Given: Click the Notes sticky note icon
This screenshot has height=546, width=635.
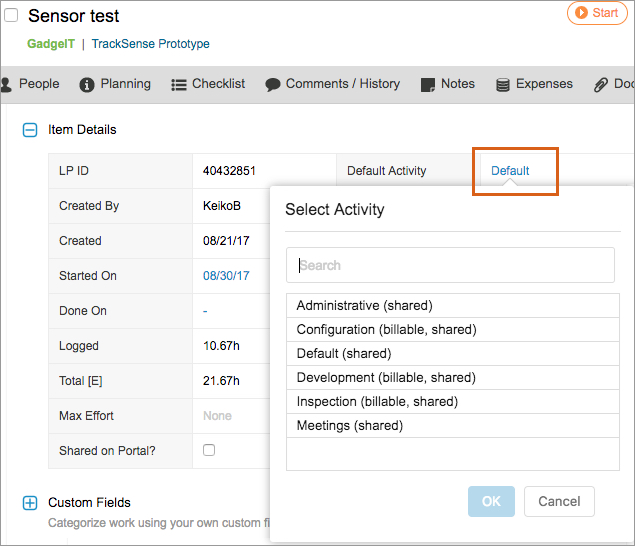Looking at the screenshot, I should pyautogui.click(x=428, y=85).
